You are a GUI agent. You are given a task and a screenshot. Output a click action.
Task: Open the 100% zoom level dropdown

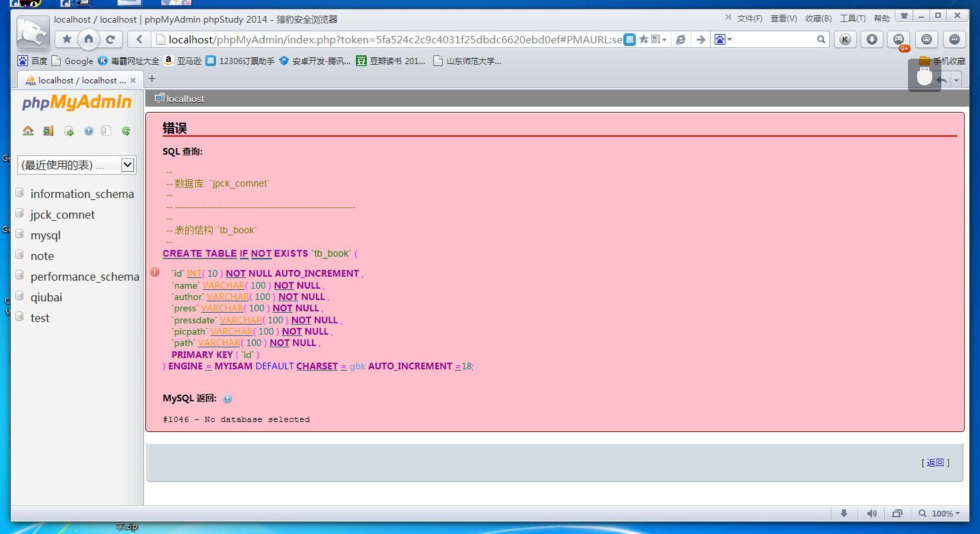tap(940, 513)
